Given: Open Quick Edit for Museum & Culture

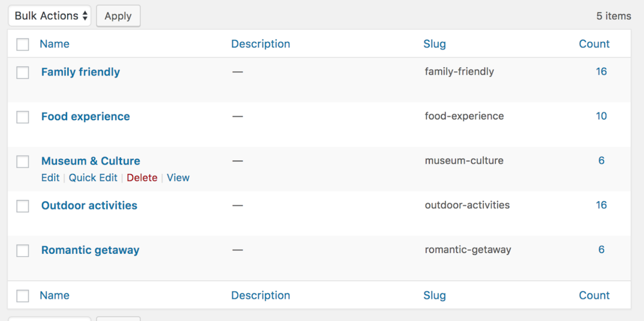Looking at the screenshot, I should [x=93, y=178].
